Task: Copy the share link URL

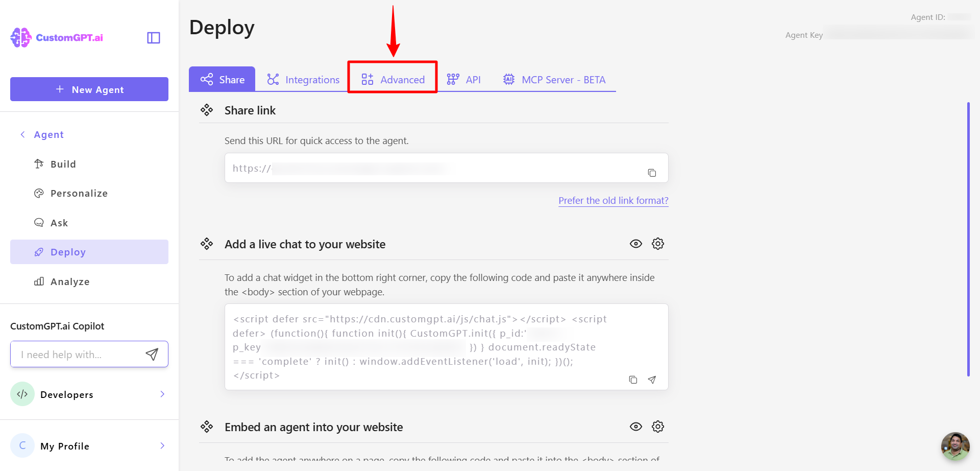Action: point(652,173)
